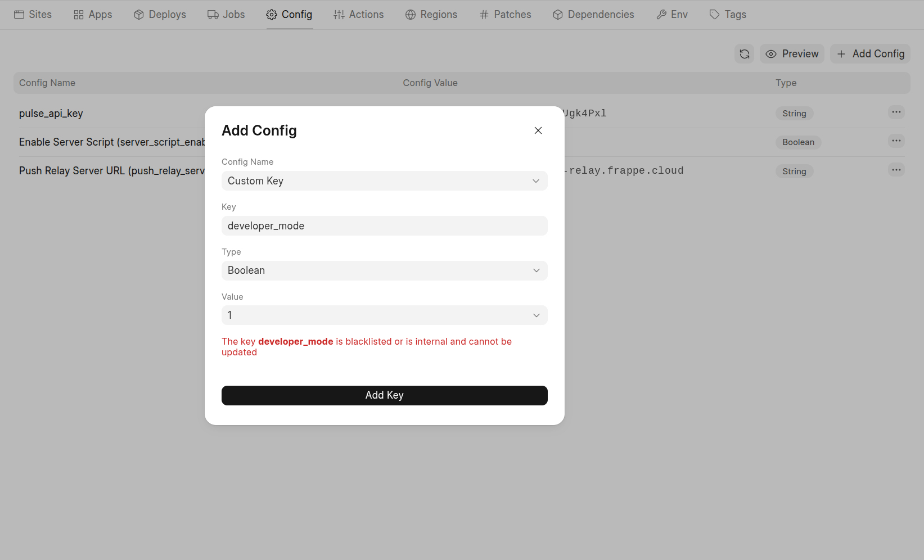924x560 pixels.
Task: Click the Add Key button
Action: [384, 395]
